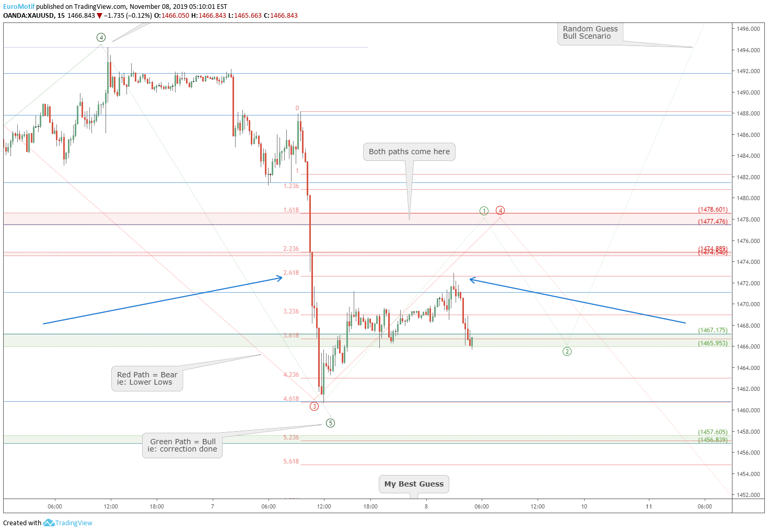Click the 1496.000 price axis value
The height and width of the screenshot is (532, 768).
[x=748, y=29]
